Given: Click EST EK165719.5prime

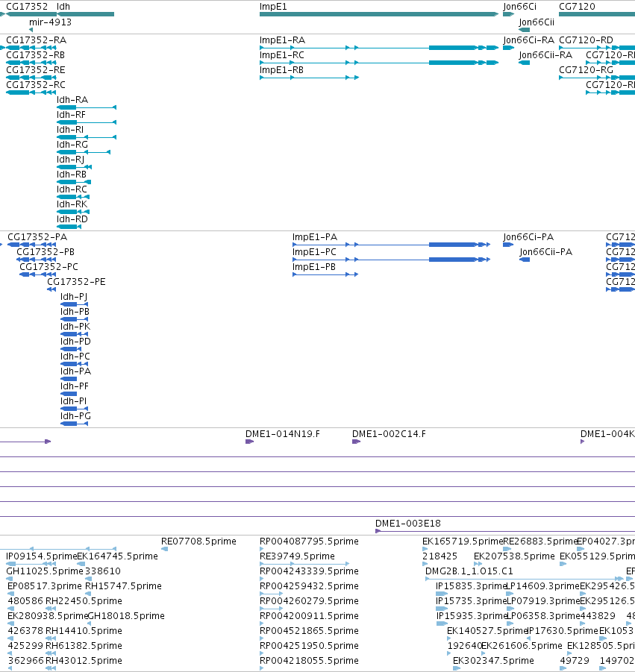Looking at the screenshot, I should (463, 541).
